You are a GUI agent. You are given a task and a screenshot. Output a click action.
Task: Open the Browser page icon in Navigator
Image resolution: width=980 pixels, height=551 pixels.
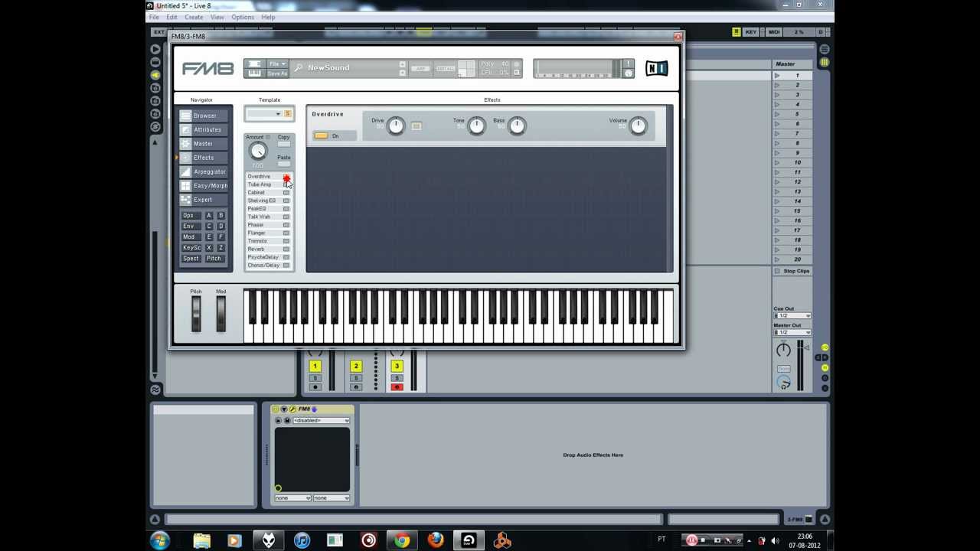click(x=185, y=116)
